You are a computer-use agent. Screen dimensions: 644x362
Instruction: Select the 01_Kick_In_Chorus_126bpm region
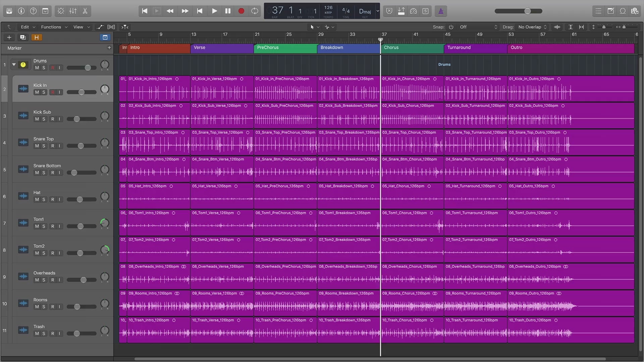[x=412, y=89]
